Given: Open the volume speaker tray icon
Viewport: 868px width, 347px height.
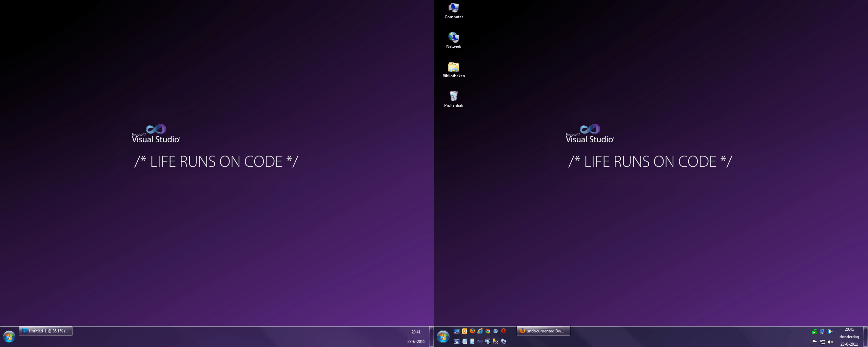Looking at the screenshot, I should click(830, 342).
